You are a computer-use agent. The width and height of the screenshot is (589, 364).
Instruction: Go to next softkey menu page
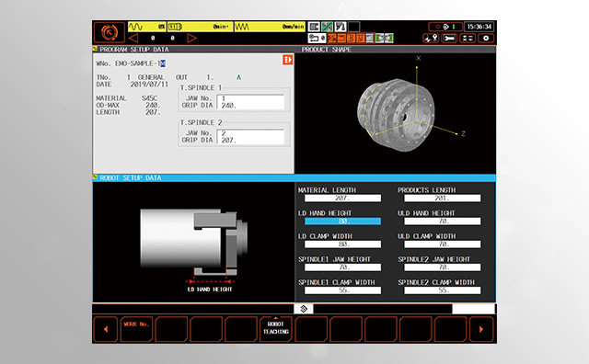point(481,329)
